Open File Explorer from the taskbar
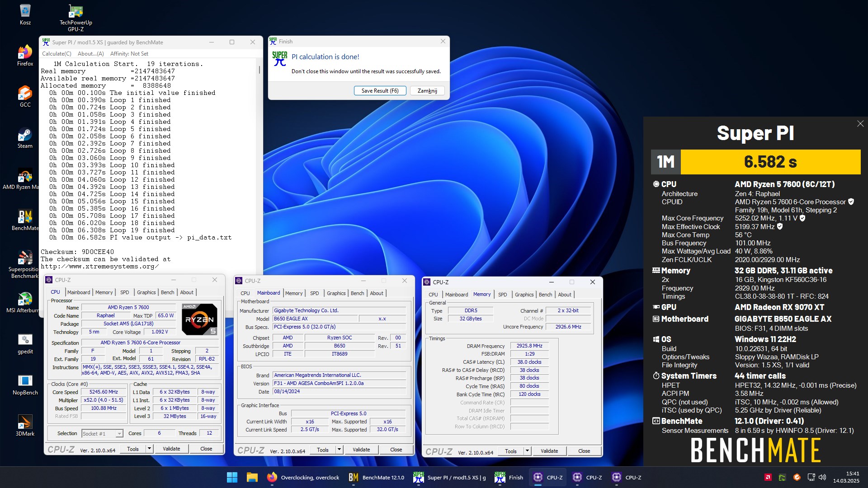Viewport: 868px width, 488px height. (x=252, y=477)
